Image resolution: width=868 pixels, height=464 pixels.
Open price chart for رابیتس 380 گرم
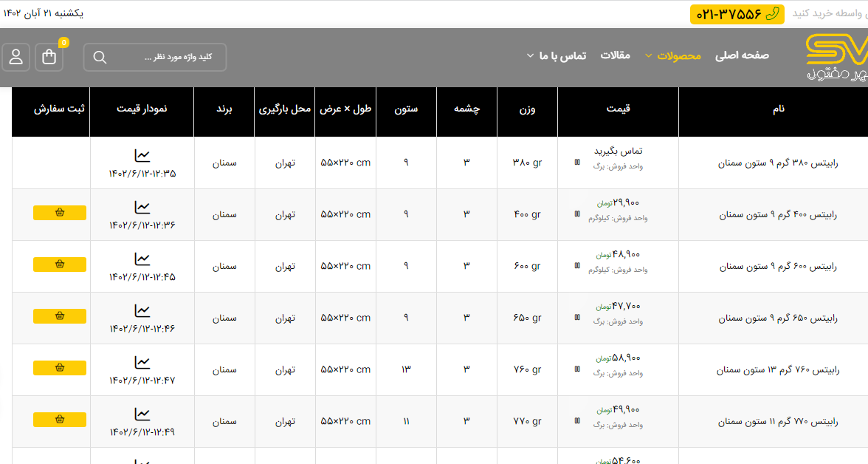coord(142,156)
